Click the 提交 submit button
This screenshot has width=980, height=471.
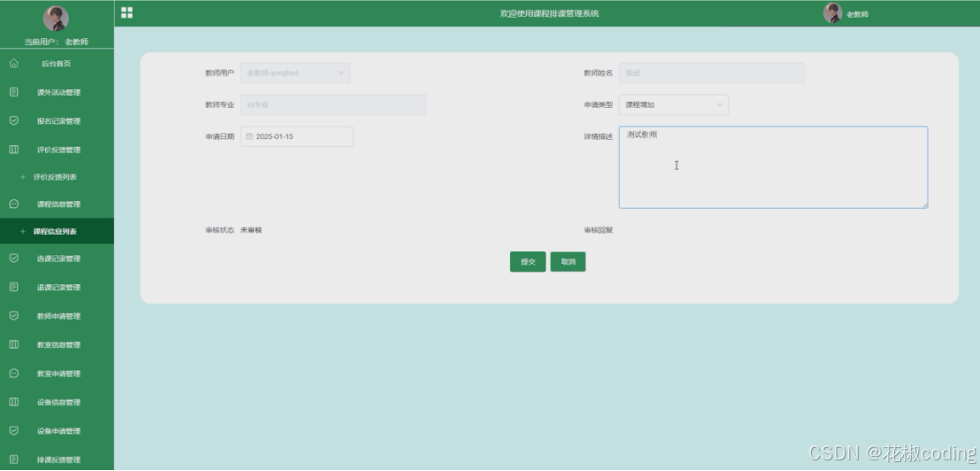coord(528,262)
